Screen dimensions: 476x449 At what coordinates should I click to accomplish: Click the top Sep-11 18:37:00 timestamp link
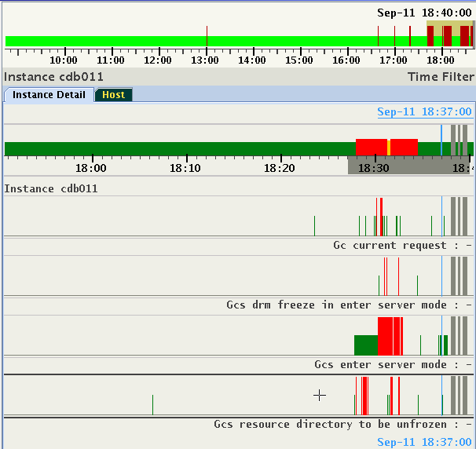424,111
